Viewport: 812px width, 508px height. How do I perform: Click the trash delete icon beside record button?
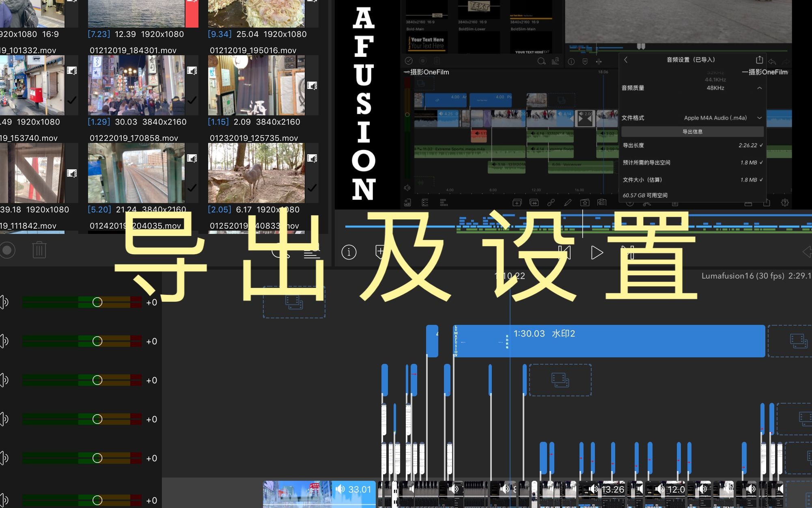tap(39, 251)
